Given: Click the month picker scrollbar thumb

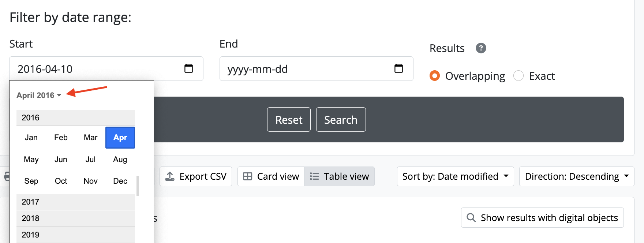Looking at the screenshot, I should click(138, 186).
